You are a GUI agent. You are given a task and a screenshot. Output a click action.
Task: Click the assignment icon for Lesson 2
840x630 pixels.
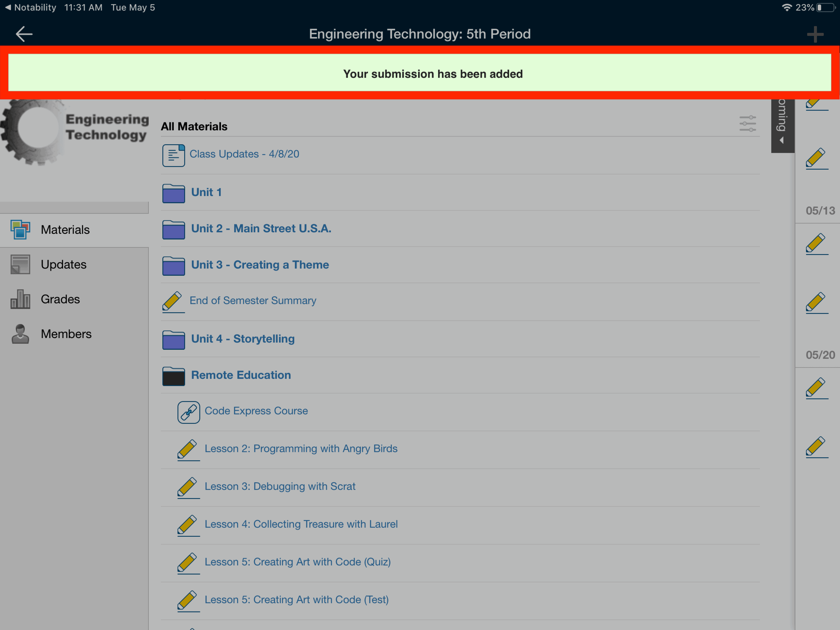pyautogui.click(x=187, y=449)
